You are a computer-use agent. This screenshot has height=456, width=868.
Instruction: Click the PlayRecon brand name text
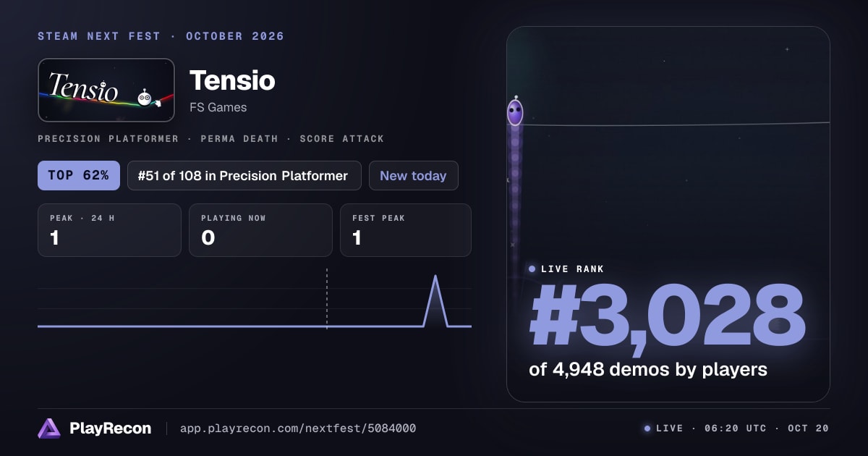tap(111, 428)
